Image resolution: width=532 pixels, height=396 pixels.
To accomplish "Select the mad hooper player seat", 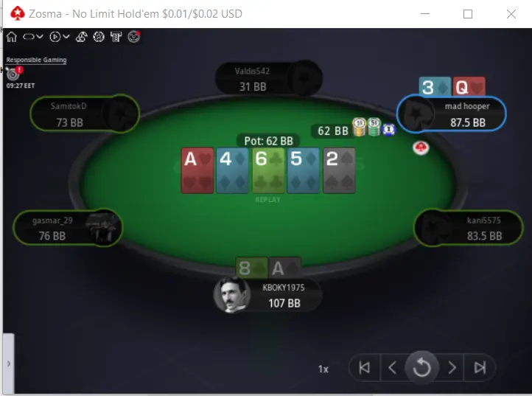I will coord(451,114).
